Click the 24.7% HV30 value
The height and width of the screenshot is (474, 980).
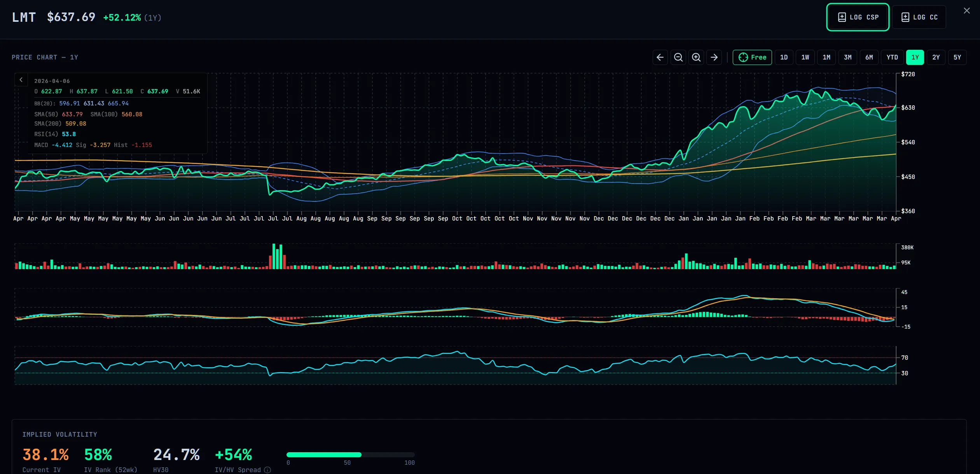tap(176, 455)
